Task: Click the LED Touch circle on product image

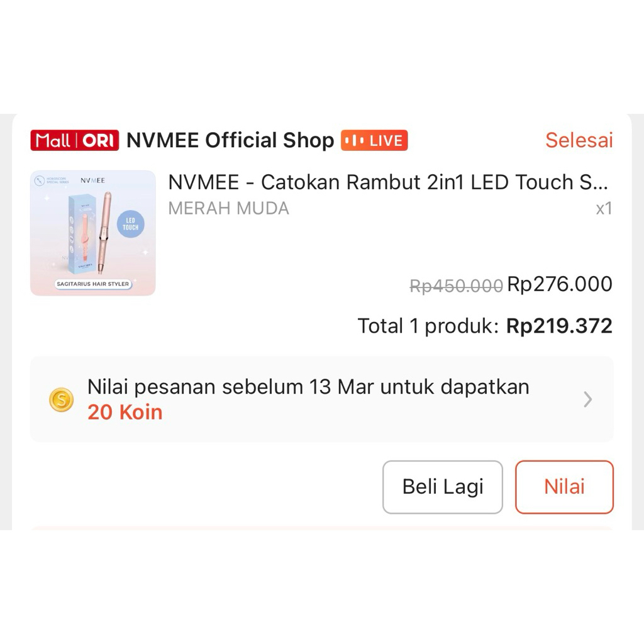Action: click(x=130, y=223)
